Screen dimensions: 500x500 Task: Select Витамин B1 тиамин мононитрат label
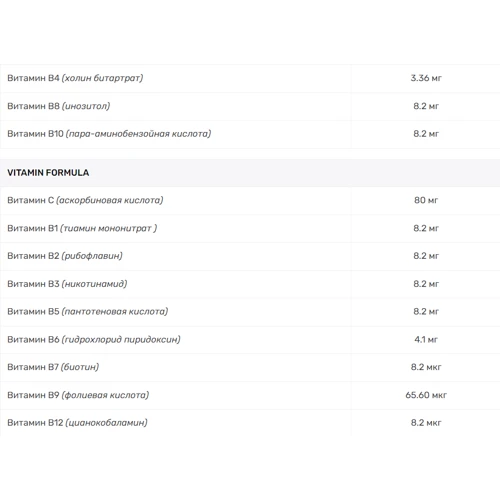pos(82,228)
